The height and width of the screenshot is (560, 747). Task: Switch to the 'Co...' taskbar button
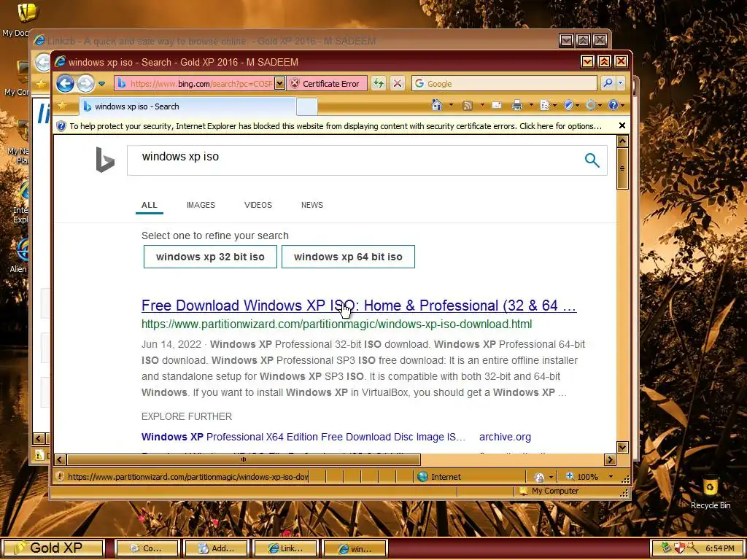tap(147, 548)
